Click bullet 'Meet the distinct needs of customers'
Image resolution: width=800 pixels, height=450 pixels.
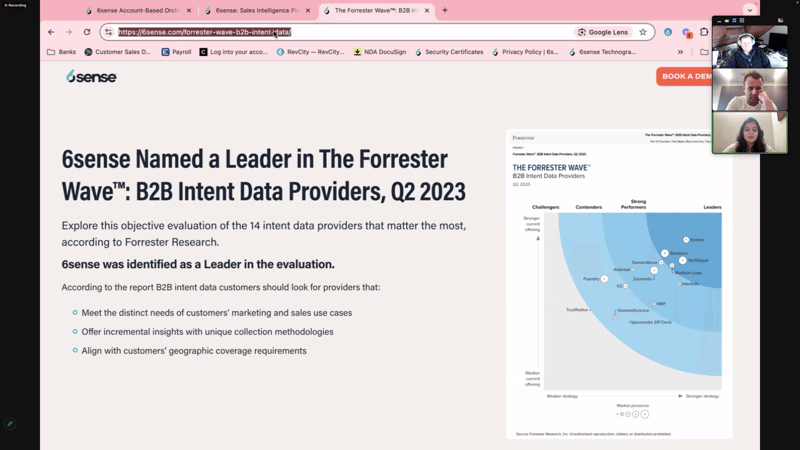(216, 313)
